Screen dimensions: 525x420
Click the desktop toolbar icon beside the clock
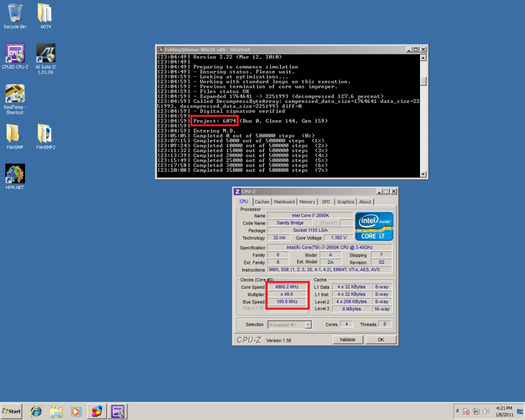pos(520,411)
